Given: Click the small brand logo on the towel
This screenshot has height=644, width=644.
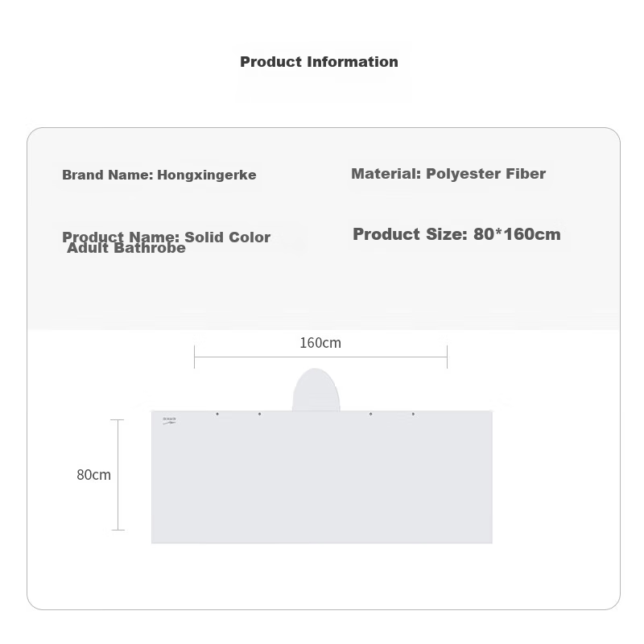Looking at the screenshot, I should click(169, 420).
